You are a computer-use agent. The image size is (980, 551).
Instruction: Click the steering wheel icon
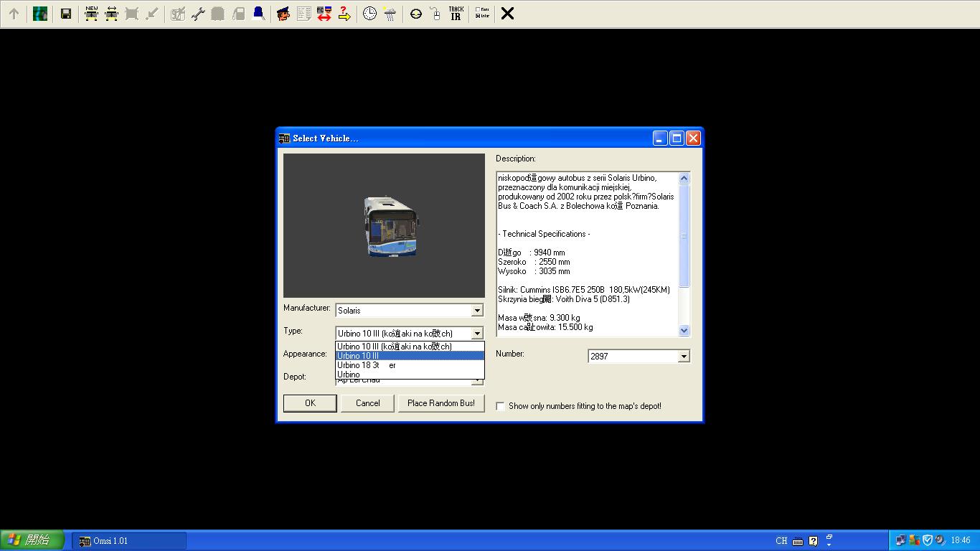[416, 14]
